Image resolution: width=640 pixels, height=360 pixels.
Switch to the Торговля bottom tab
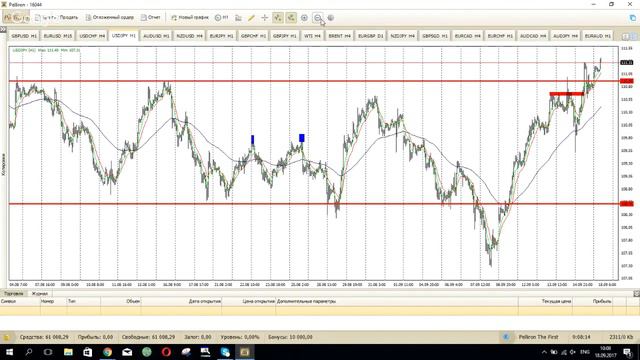click(13, 293)
